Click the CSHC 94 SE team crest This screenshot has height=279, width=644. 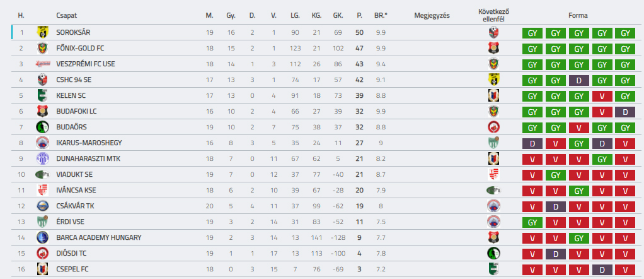point(42,80)
